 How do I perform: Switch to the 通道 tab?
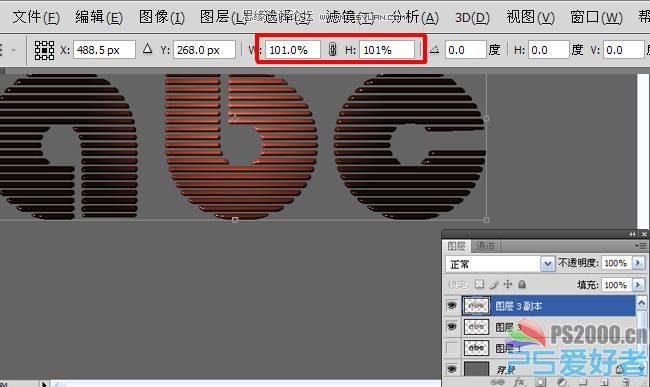tap(485, 246)
